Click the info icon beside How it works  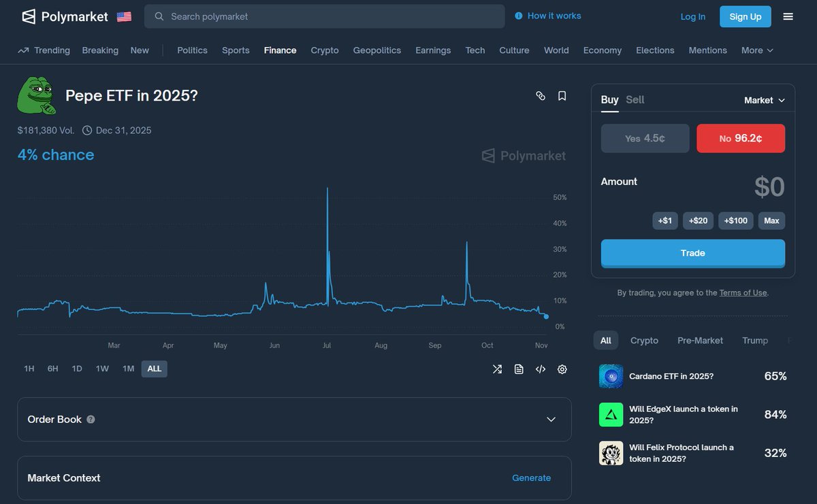click(x=519, y=16)
